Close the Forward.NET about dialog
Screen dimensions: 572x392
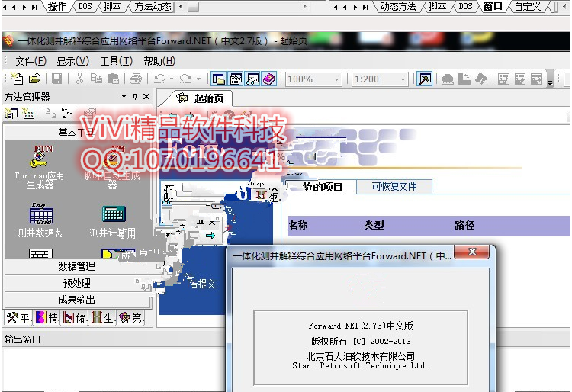tap(472, 252)
